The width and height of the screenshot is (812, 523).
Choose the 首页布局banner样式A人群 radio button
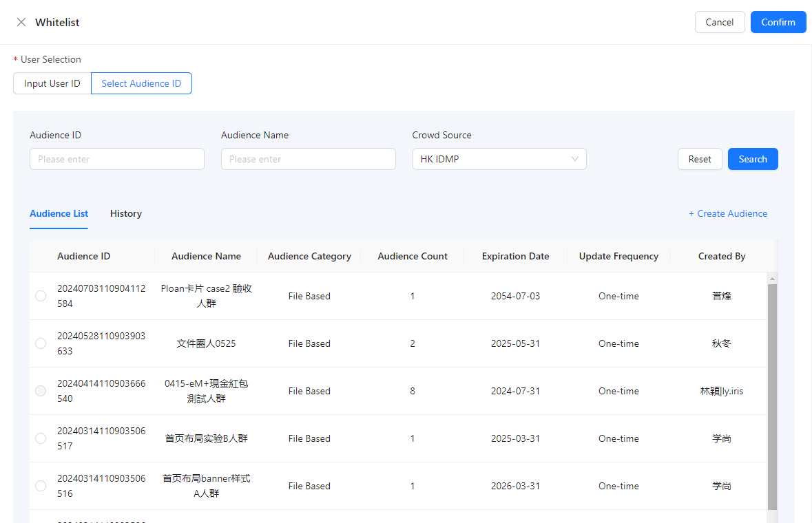pos(41,486)
